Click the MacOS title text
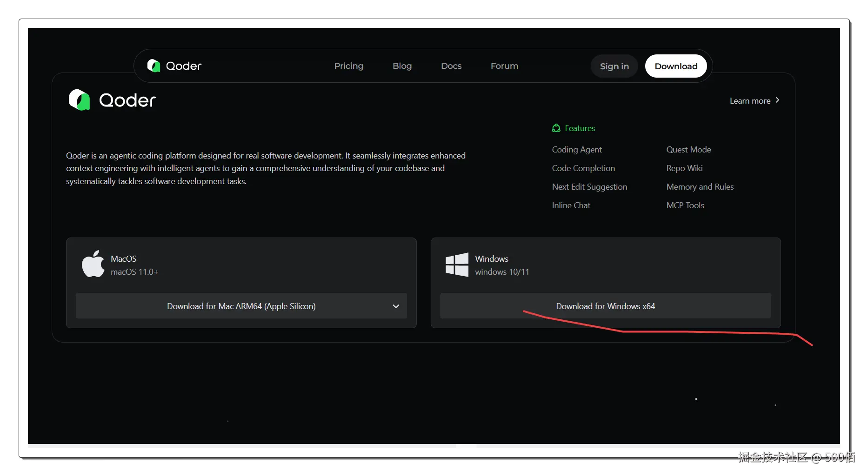 point(124,259)
